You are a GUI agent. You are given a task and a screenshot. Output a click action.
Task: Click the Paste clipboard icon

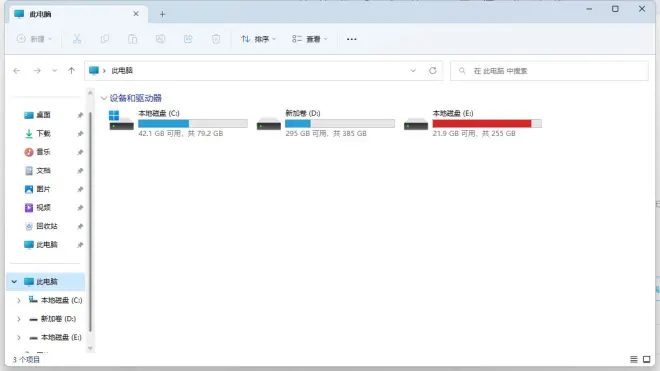tap(133, 39)
